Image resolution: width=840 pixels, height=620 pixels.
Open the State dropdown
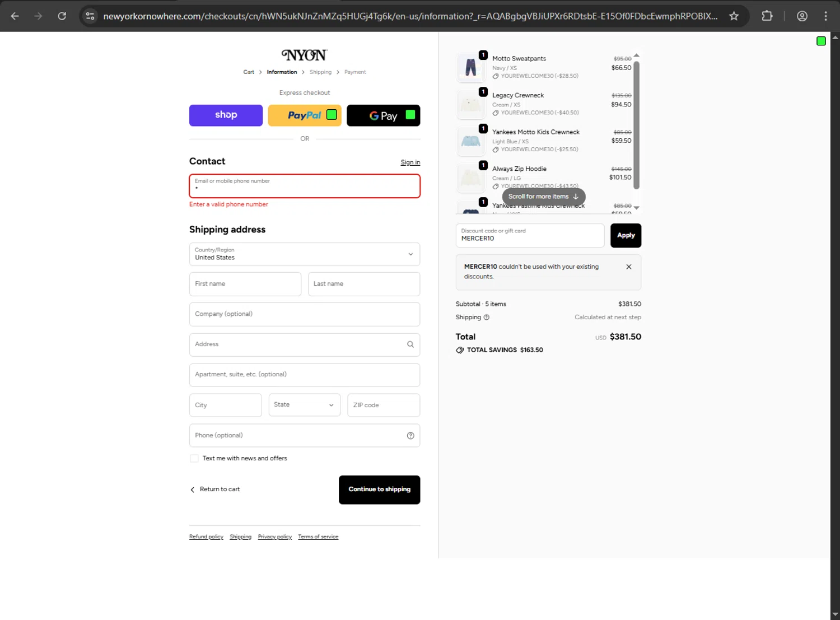(x=305, y=405)
